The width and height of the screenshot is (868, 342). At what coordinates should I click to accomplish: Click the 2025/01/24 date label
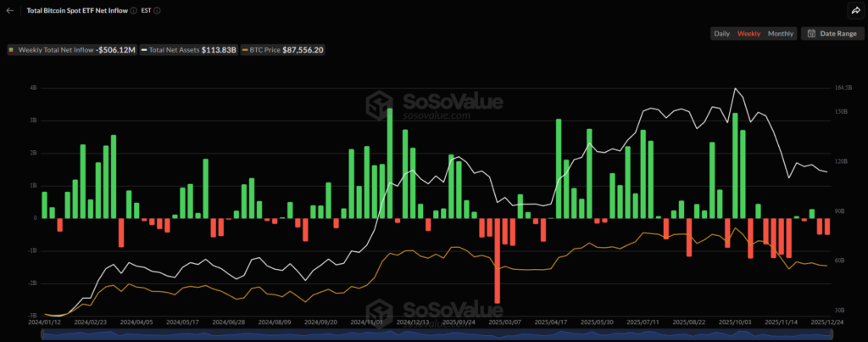(458, 322)
